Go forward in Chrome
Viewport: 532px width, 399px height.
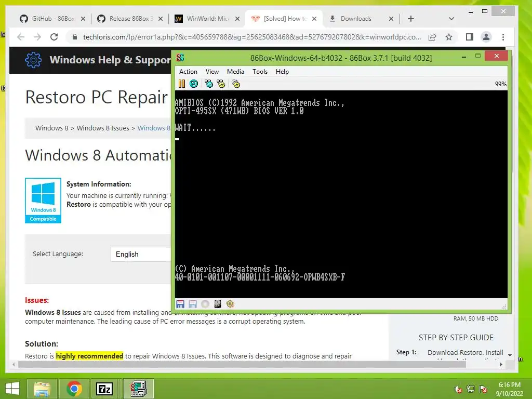coord(37,37)
